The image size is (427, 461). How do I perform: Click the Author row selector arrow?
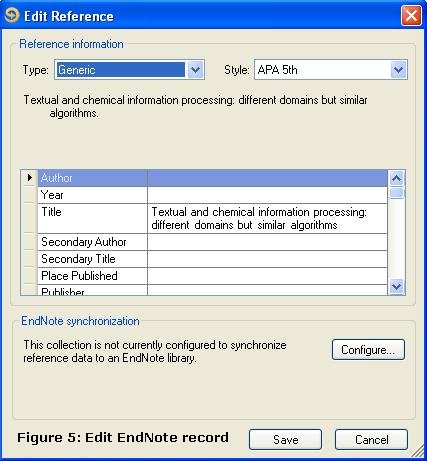pos(29,178)
